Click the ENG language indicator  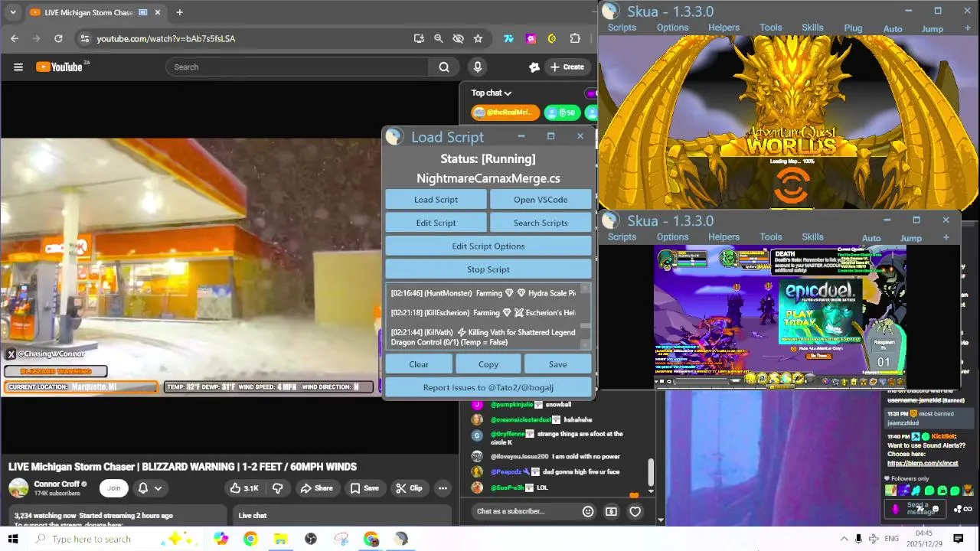click(891, 539)
